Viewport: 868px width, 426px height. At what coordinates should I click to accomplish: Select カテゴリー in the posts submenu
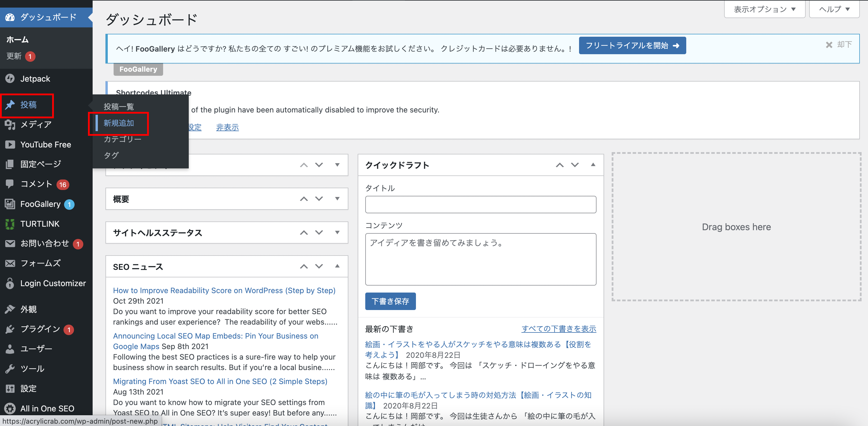[x=122, y=139]
